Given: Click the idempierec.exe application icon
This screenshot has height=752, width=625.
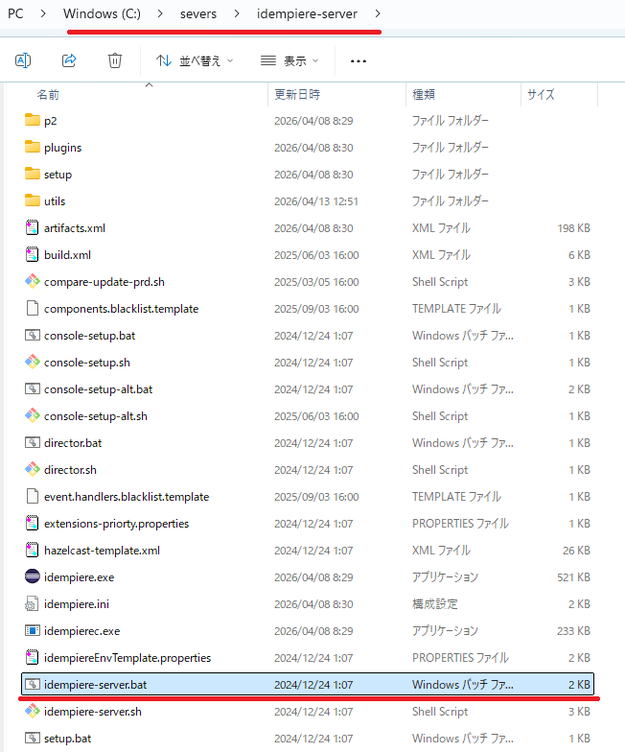Looking at the screenshot, I should (x=32, y=631).
